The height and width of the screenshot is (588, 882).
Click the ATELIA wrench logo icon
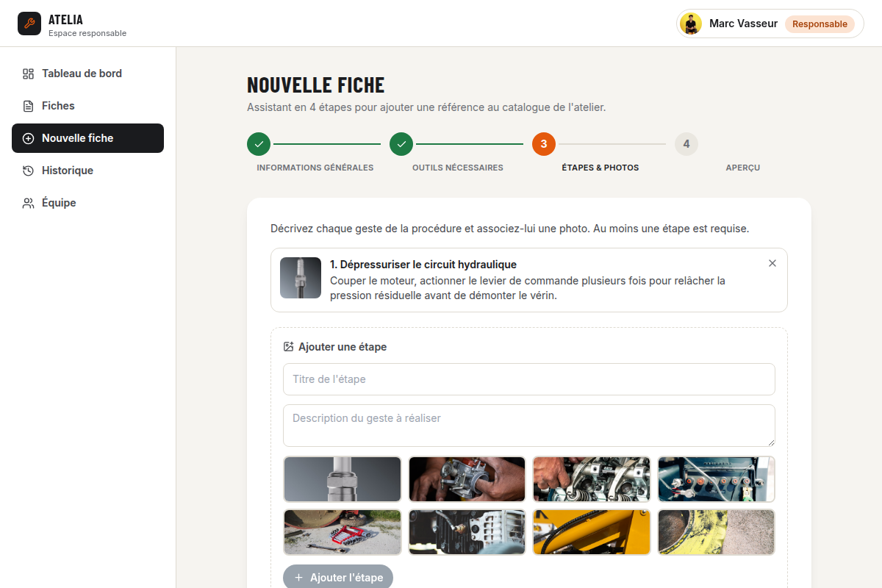coord(29,24)
